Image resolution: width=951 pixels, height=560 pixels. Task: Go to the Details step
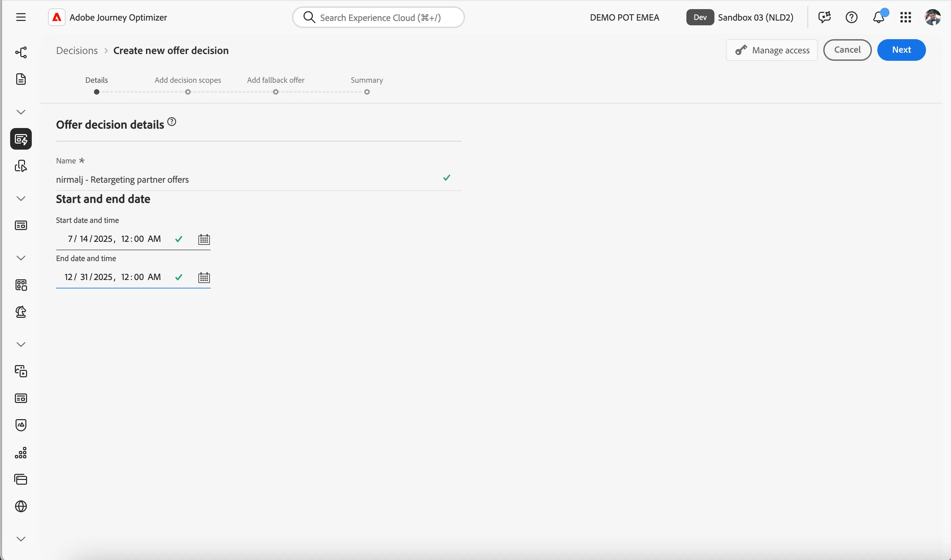97,85
